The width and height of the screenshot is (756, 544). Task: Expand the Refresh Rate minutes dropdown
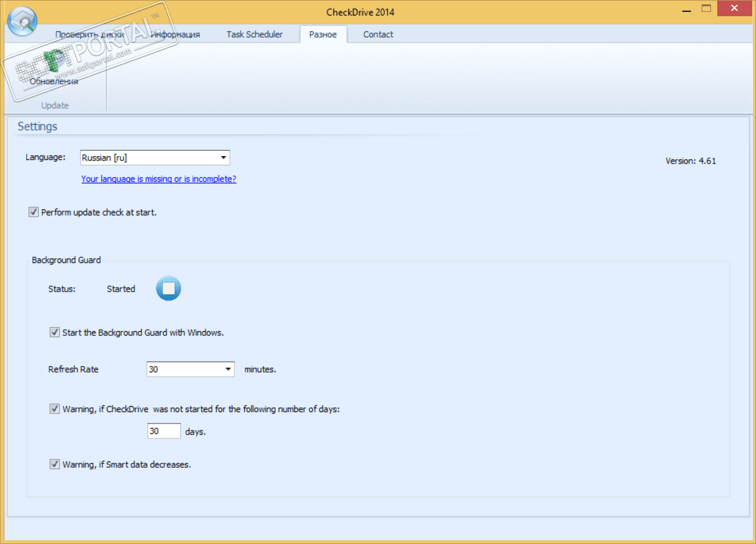pyautogui.click(x=191, y=369)
